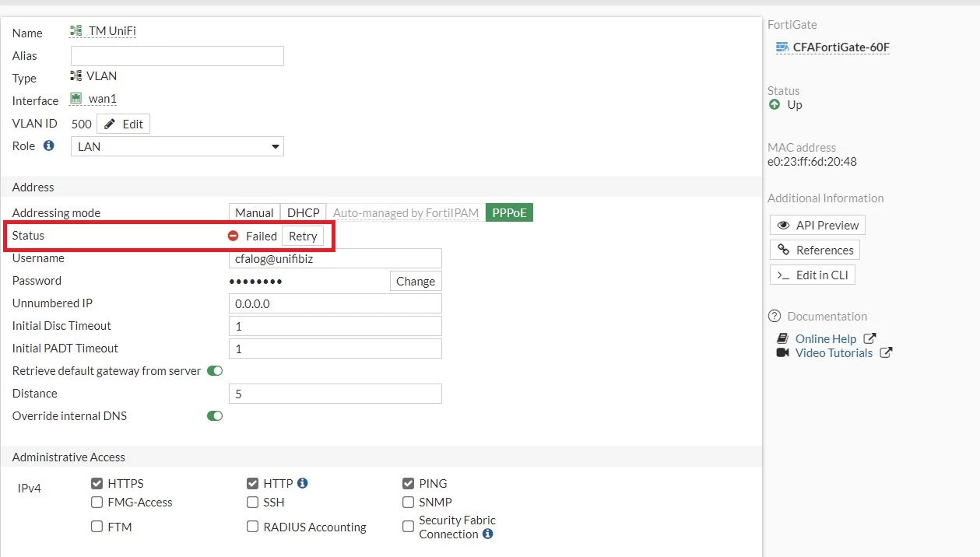
Task: Disable Retrieve default gateway from server
Action: 215,371
